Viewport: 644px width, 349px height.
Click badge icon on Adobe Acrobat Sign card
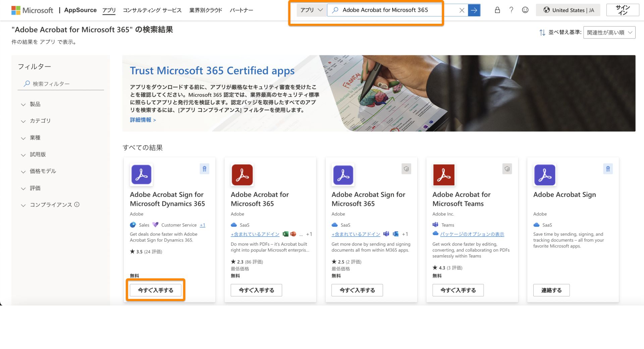[x=608, y=169]
